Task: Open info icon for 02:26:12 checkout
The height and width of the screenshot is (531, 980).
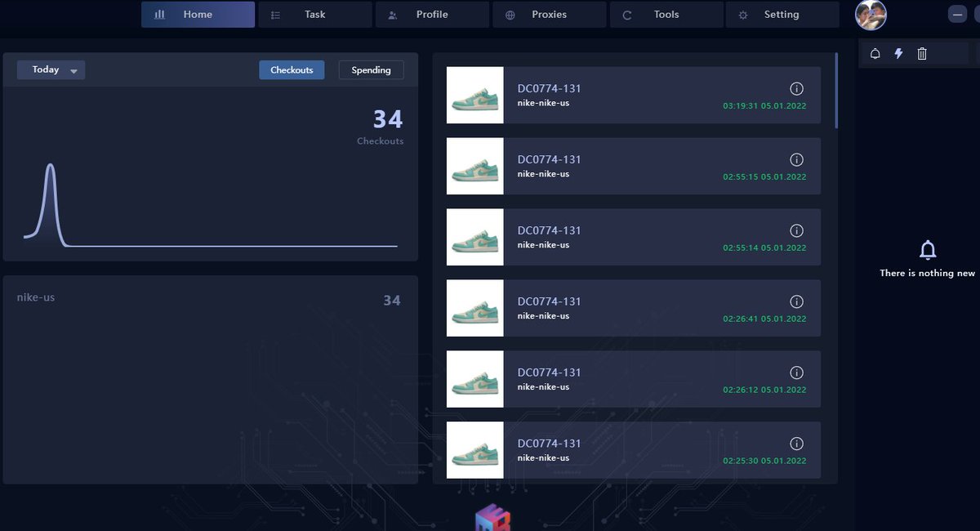Action: point(797,373)
